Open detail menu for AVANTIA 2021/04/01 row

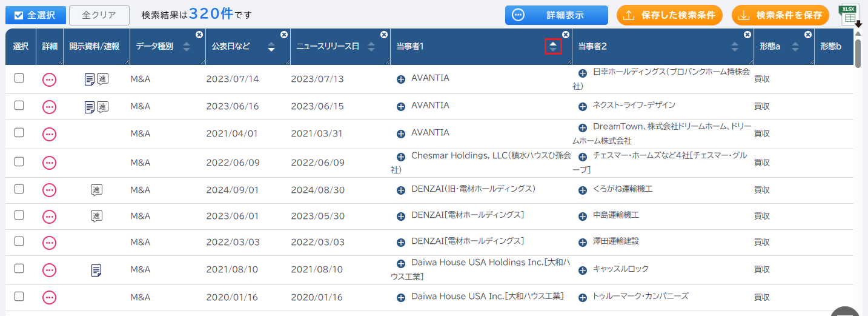50,134
